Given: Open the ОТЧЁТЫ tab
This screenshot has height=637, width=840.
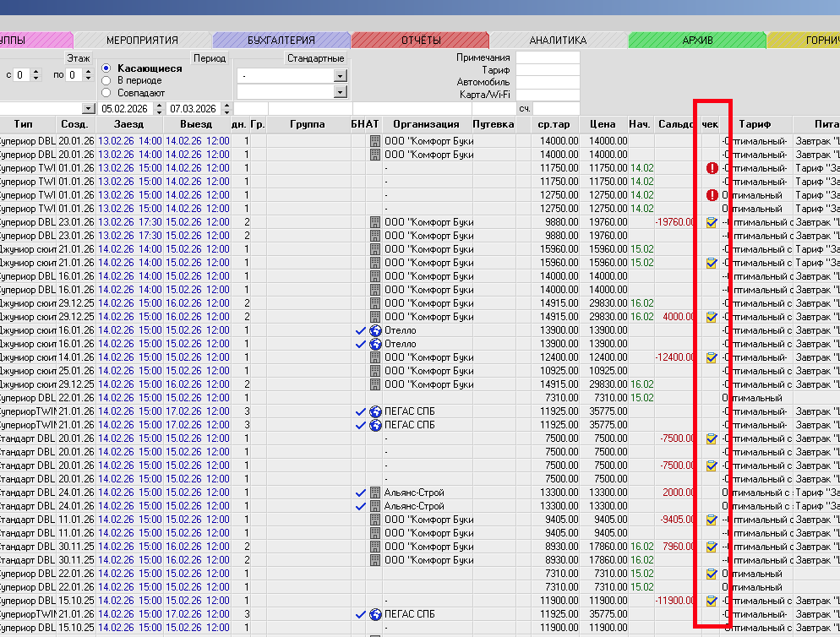Looking at the screenshot, I should click(x=420, y=40).
